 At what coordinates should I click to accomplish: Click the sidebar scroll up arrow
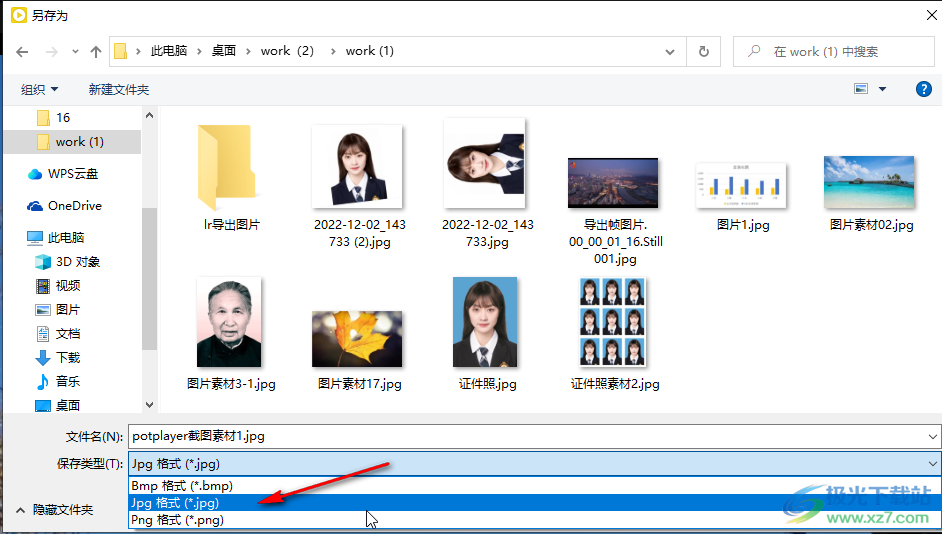coord(150,115)
